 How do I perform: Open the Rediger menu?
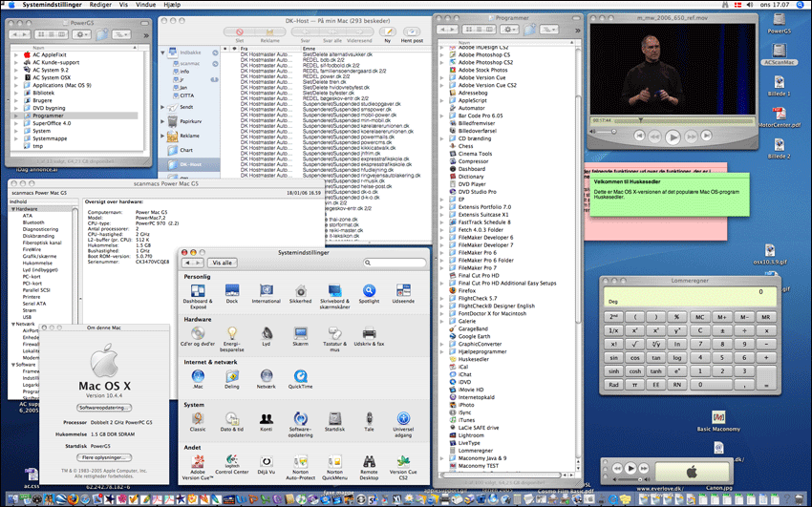pos(100,5)
